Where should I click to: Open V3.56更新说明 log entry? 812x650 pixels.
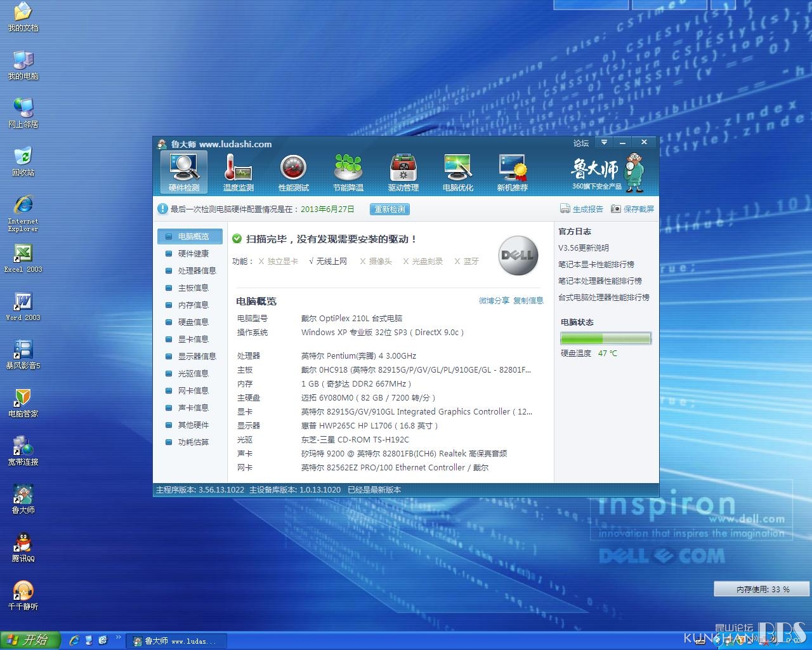(x=584, y=248)
